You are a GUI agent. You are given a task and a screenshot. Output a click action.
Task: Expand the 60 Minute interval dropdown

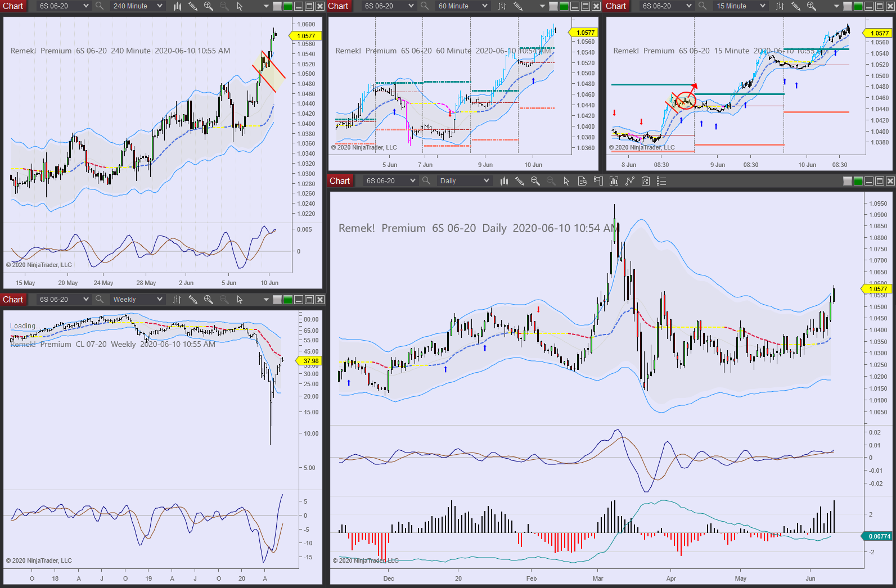[462, 6]
